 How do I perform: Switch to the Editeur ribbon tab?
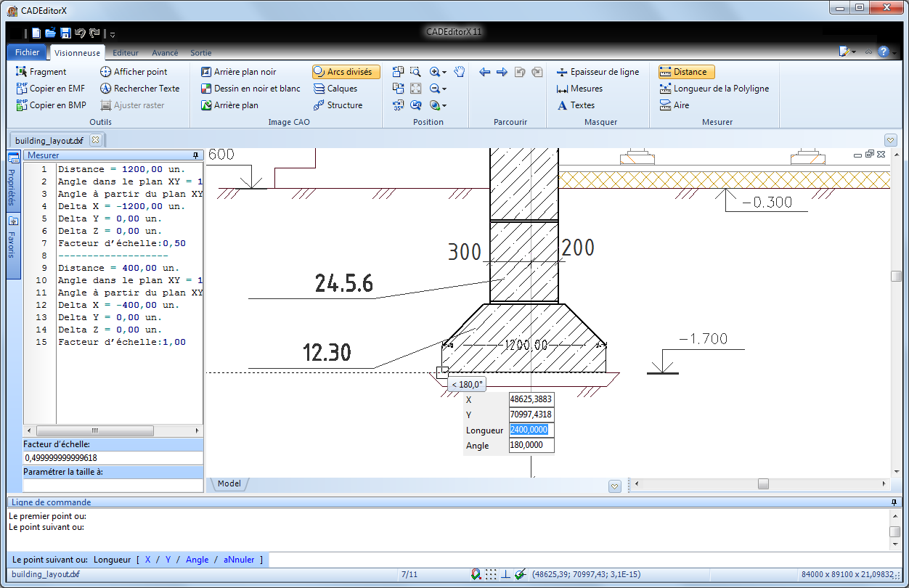tap(126, 53)
